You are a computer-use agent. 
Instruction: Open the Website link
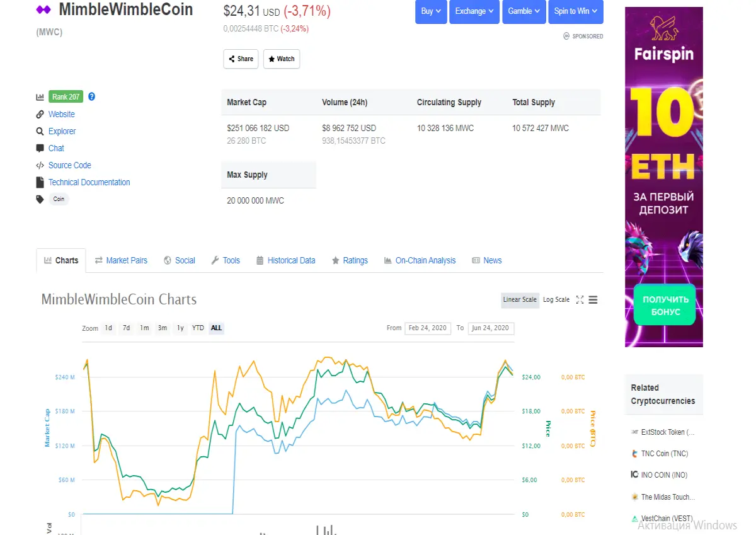[62, 114]
